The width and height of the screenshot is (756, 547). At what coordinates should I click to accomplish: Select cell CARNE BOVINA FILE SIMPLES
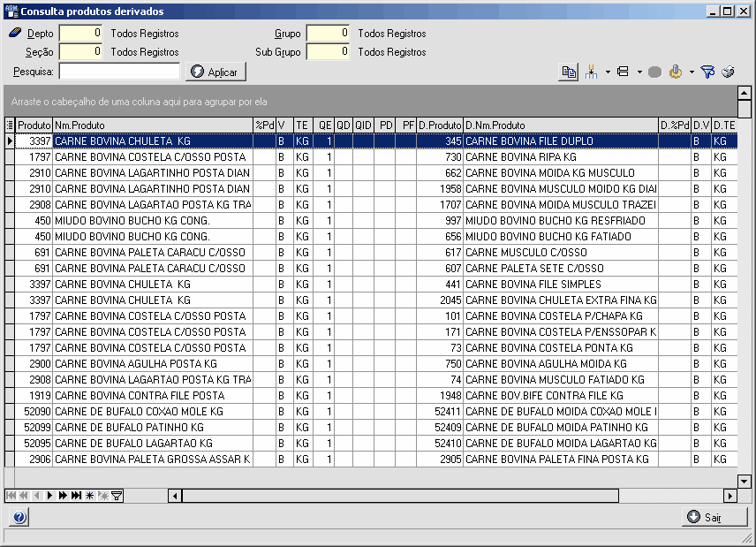click(x=560, y=285)
